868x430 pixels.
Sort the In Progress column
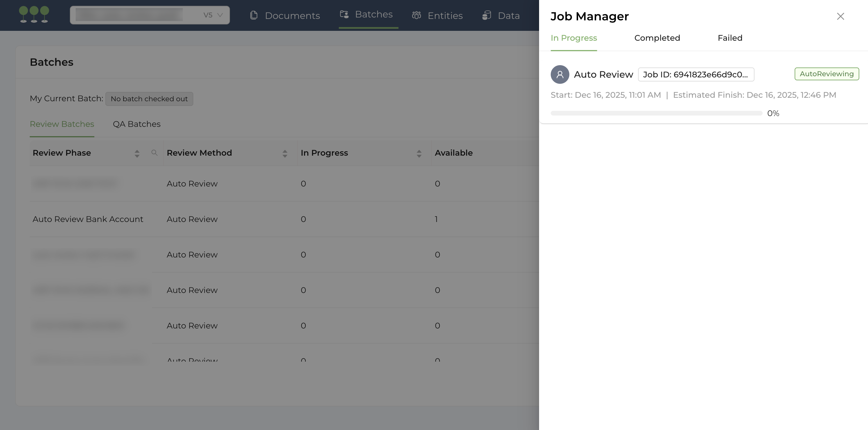click(x=419, y=153)
